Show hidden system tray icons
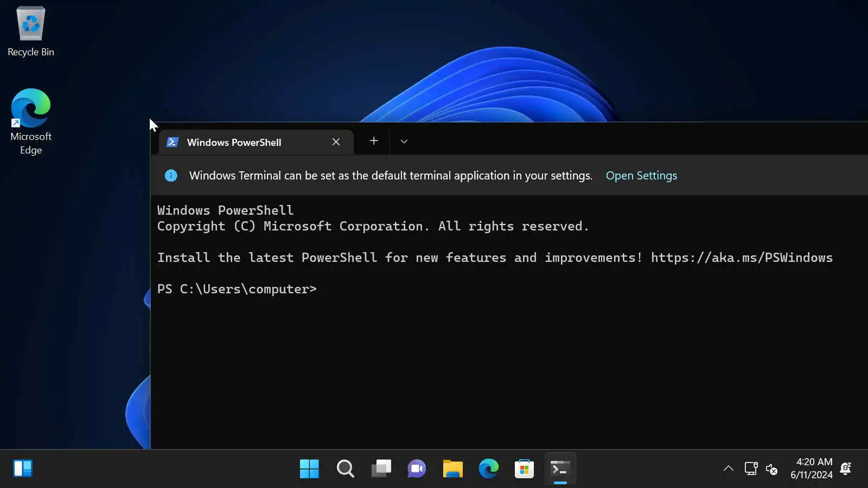868x488 pixels. pos(729,468)
